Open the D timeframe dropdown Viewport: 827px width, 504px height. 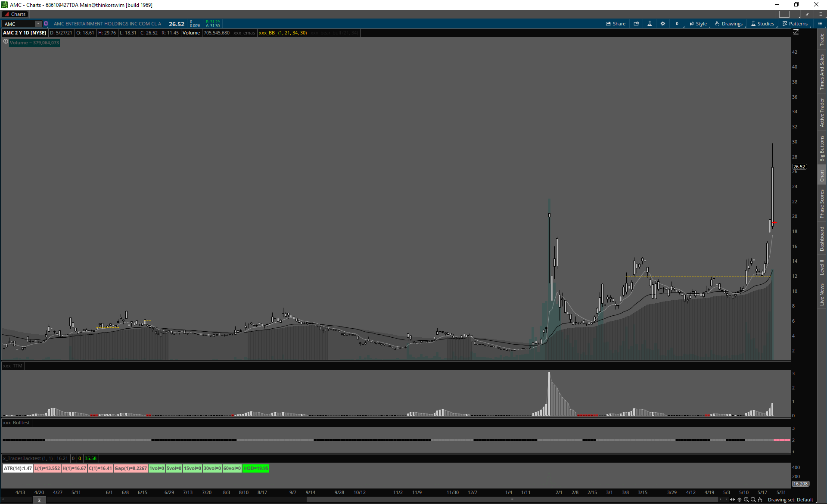[678, 24]
